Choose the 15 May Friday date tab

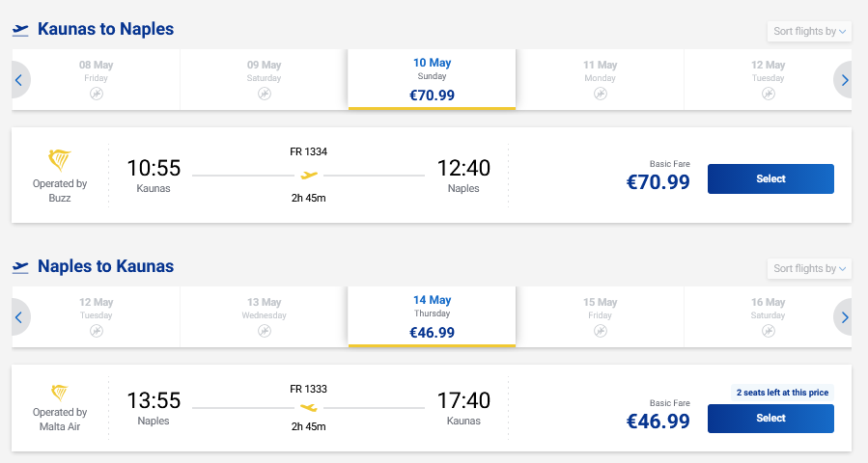coord(600,316)
